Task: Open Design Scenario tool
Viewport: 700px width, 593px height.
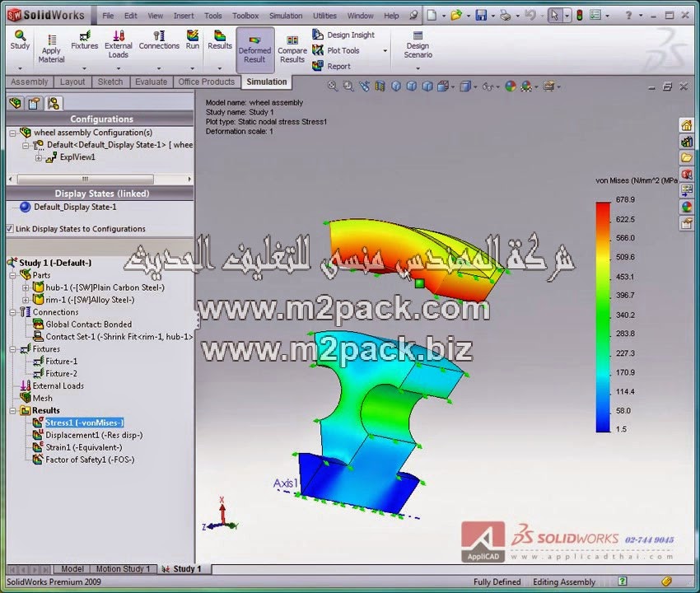Action: click(418, 44)
